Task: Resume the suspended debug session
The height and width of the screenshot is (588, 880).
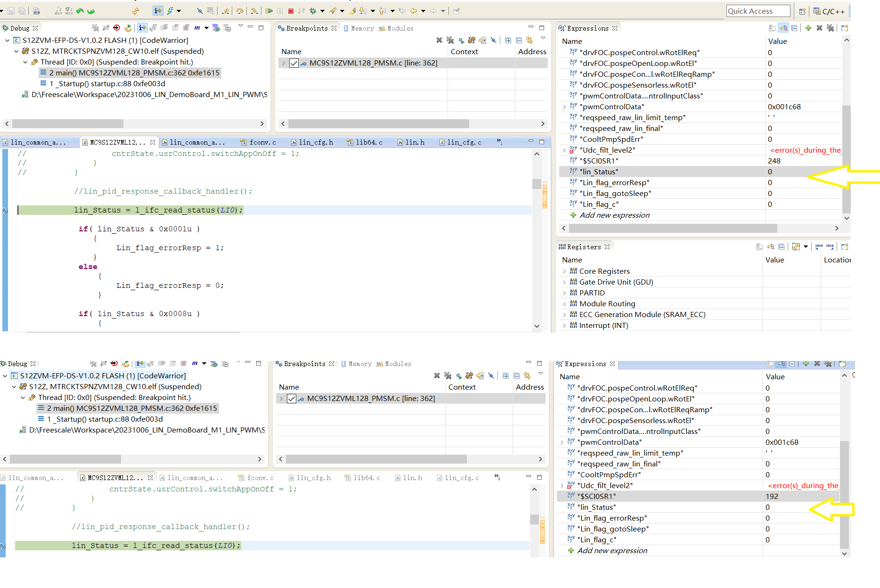Action: coord(270,11)
